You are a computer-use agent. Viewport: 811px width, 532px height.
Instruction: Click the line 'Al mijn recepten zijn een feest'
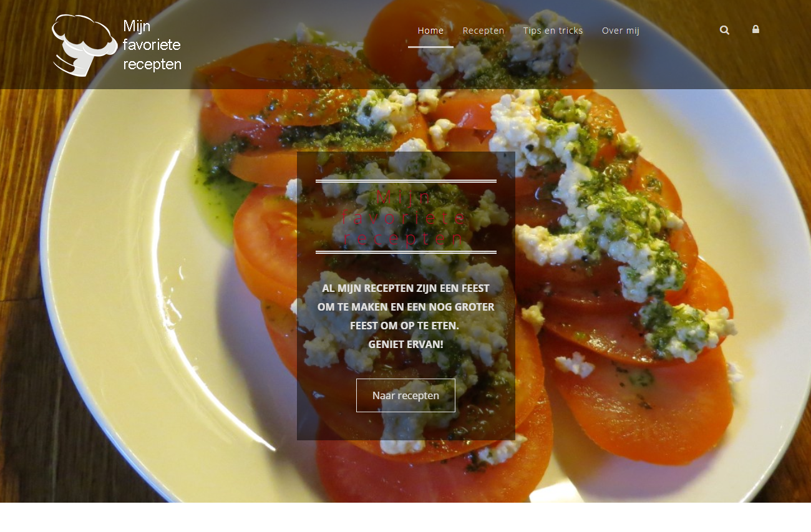click(x=405, y=288)
